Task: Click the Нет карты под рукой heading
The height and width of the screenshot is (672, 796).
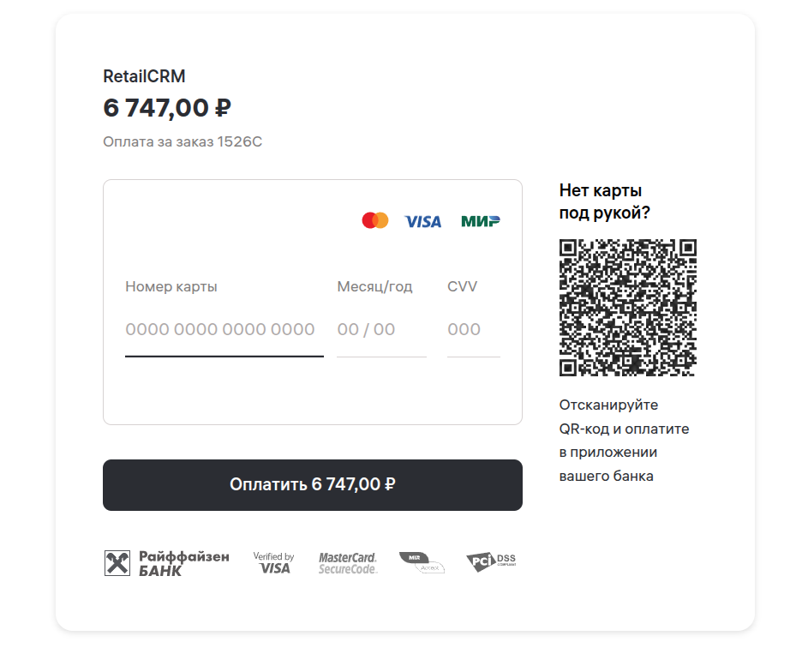Action: click(604, 201)
